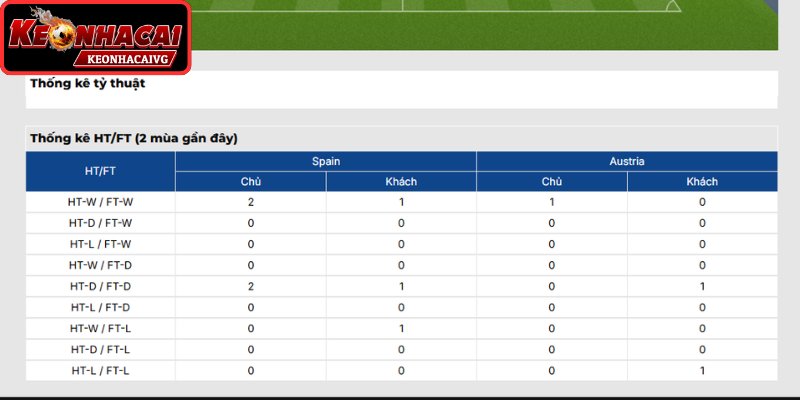Click the 'Chủ' subheader under Spain
Viewport: 800px width, 400px height.
coord(251,182)
